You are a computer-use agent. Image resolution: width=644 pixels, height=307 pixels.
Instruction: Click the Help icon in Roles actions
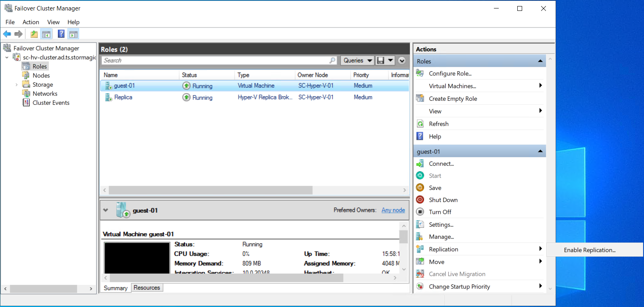click(420, 136)
